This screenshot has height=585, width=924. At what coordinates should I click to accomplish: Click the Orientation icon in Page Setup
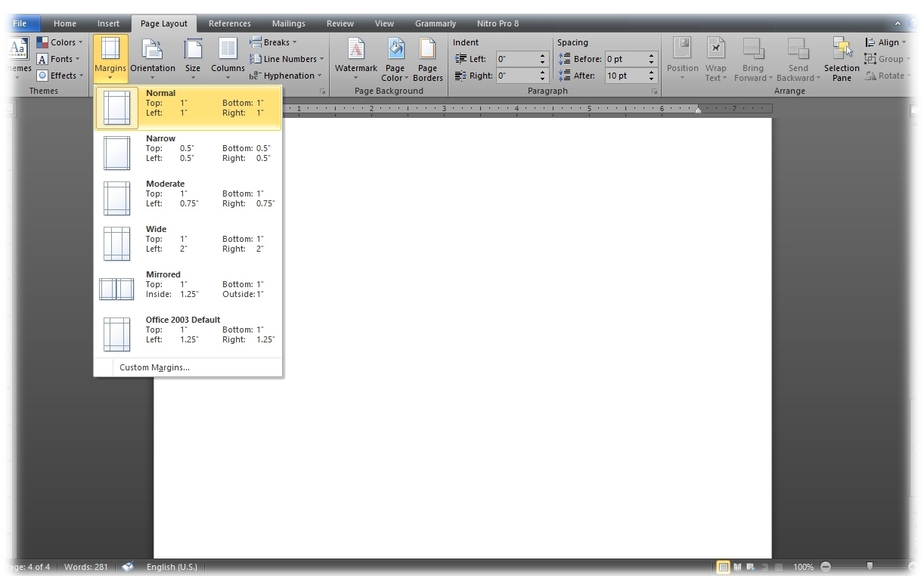[152, 50]
